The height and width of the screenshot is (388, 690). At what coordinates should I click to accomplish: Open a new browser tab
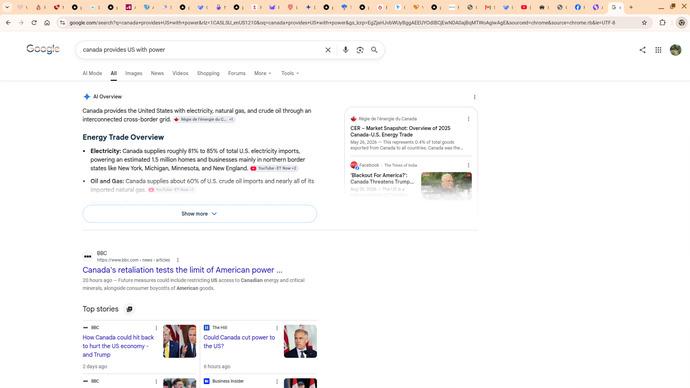631,7
